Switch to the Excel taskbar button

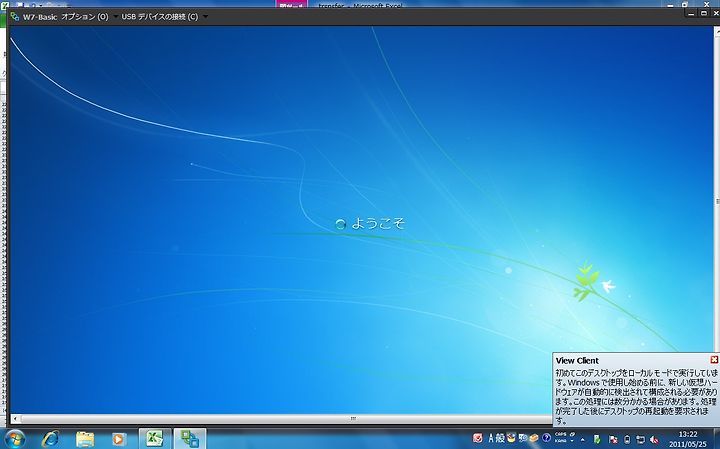pos(155,438)
